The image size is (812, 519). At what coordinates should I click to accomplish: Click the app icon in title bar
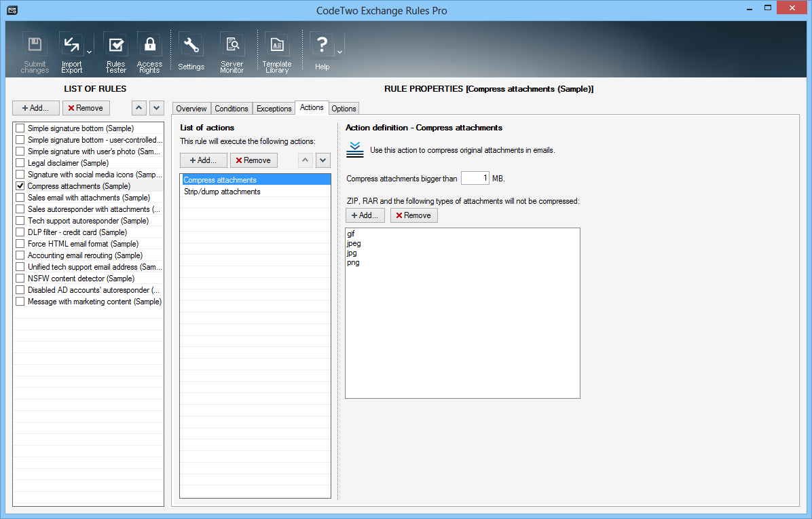pyautogui.click(x=12, y=10)
